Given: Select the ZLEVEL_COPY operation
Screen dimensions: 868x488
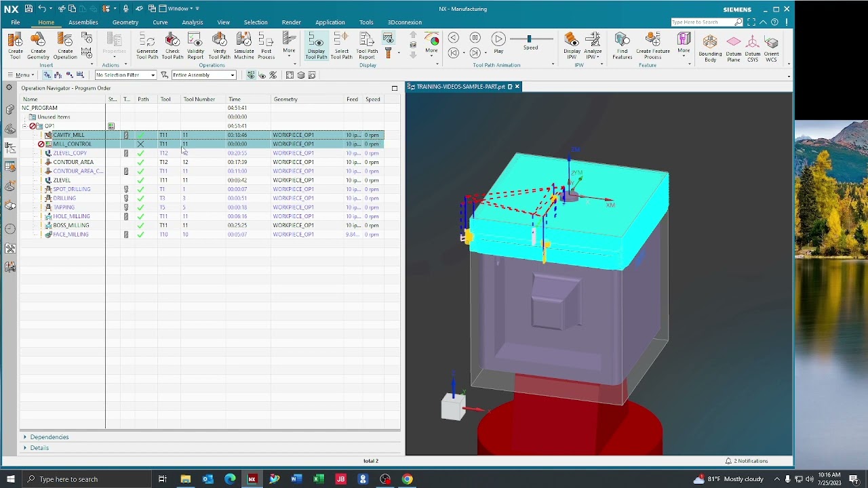Looking at the screenshot, I should pyautogui.click(x=70, y=153).
